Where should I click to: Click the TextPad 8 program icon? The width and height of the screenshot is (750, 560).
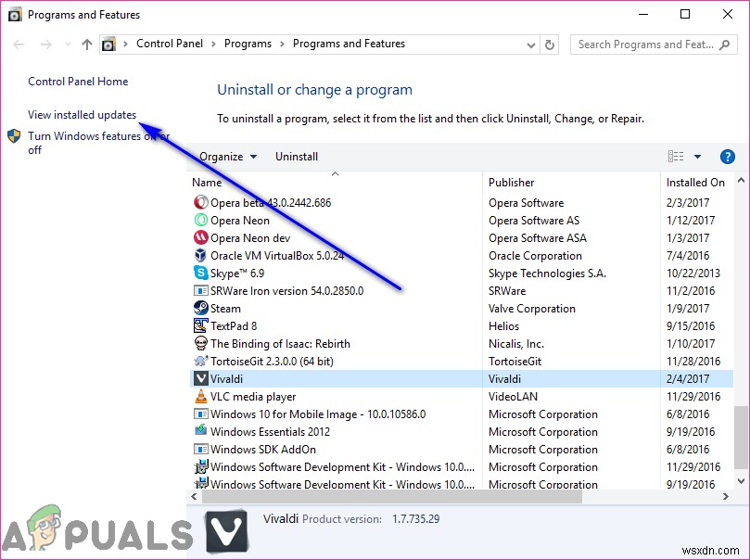[x=199, y=326]
